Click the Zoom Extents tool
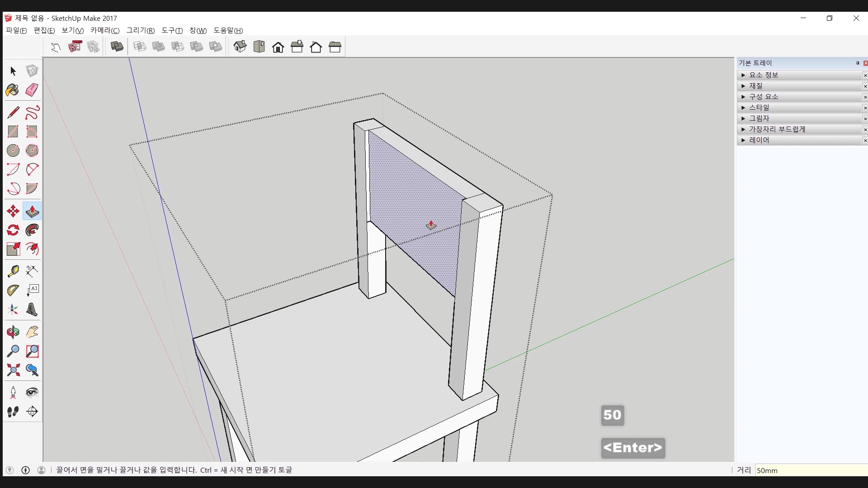The width and height of the screenshot is (868, 488). (13, 370)
